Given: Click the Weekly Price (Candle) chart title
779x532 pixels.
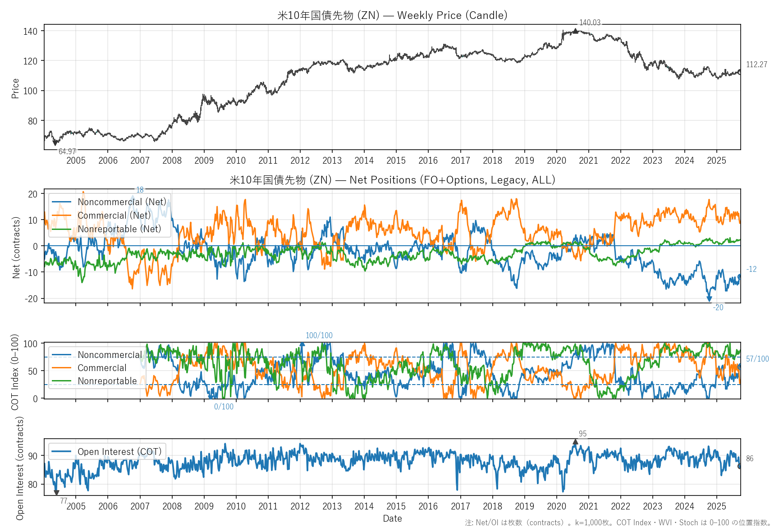Looking at the screenshot, I should pyautogui.click(x=392, y=15).
